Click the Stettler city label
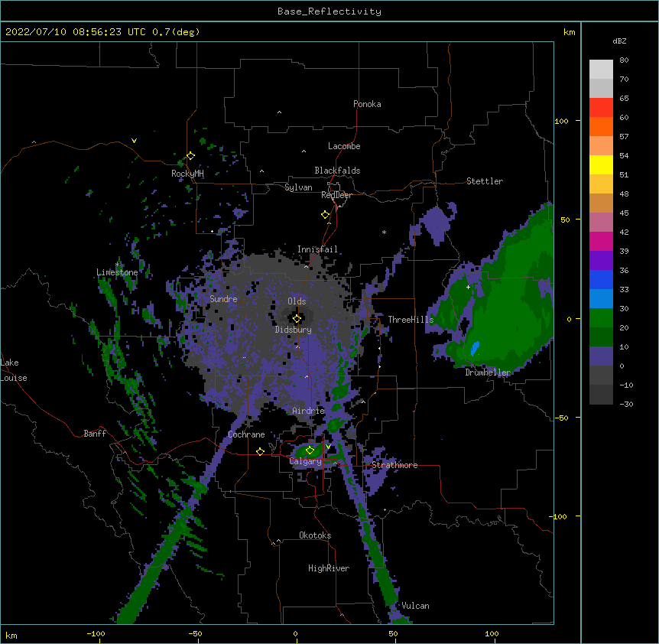This screenshot has height=644, width=659. tap(485, 181)
